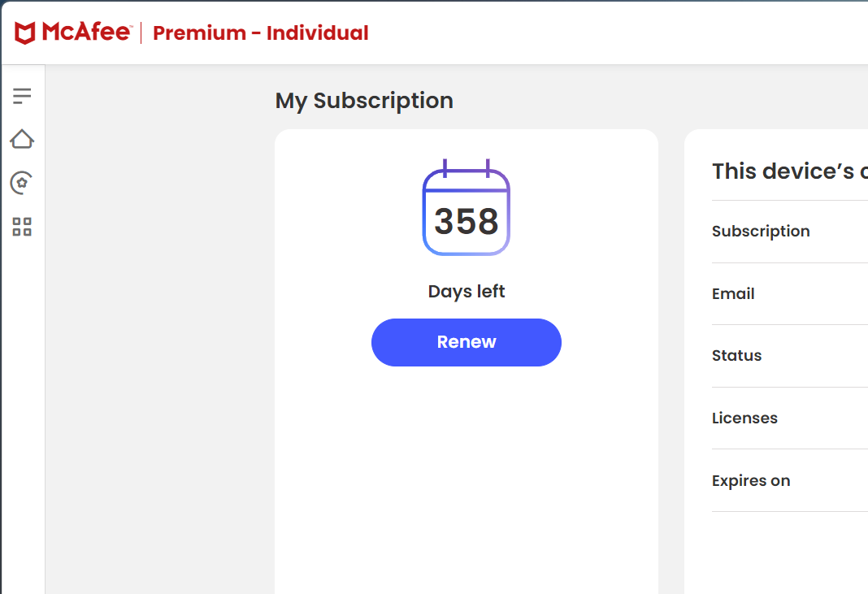Image resolution: width=868 pixels, height=594 pixels.
Task: Click the This device's panel heading
Action: coord(788,171)
